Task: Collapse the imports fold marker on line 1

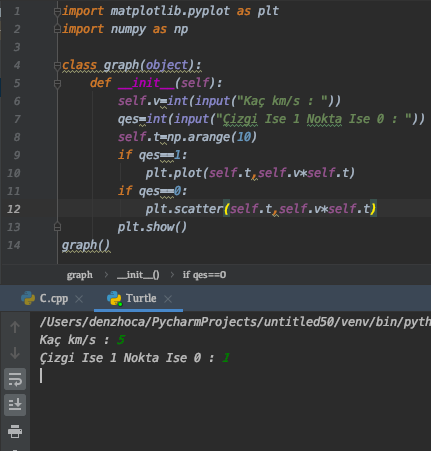Action: click(x=57, y=12)
